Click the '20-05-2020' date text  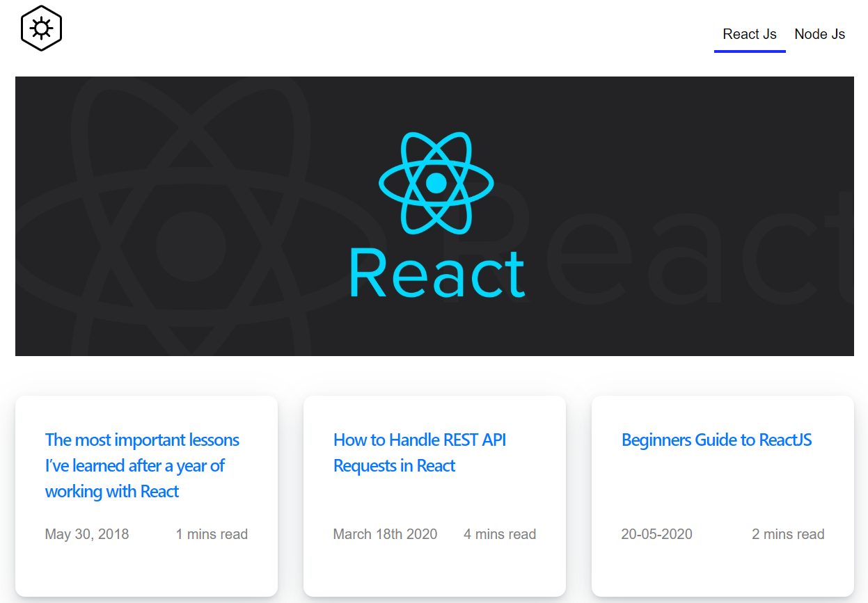pyautogui.click(x=657, y=534)
